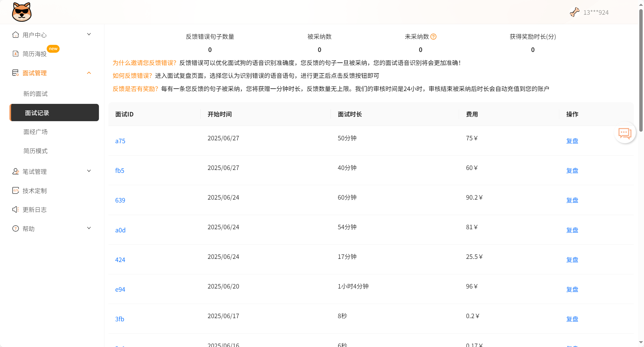The width and height of the screenshot is (644, 347).
Task: Click account name 13***924
Action: (x=596, y=13)
